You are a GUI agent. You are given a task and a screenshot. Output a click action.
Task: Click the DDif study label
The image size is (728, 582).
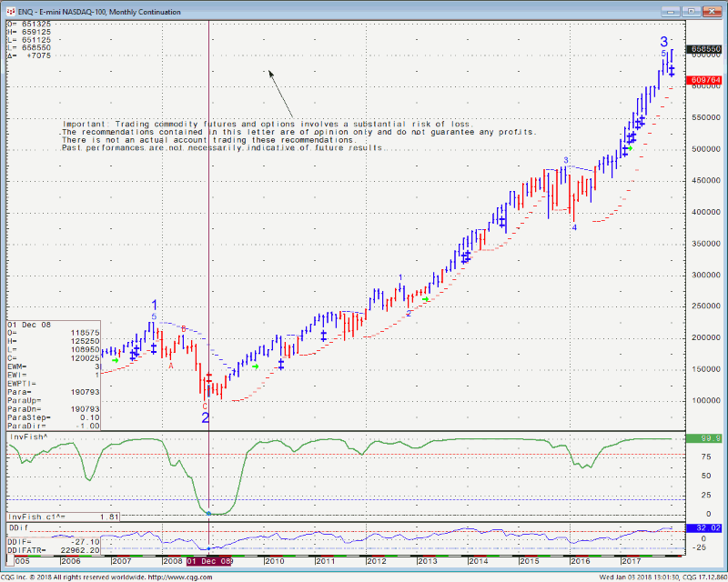point(18,528)
